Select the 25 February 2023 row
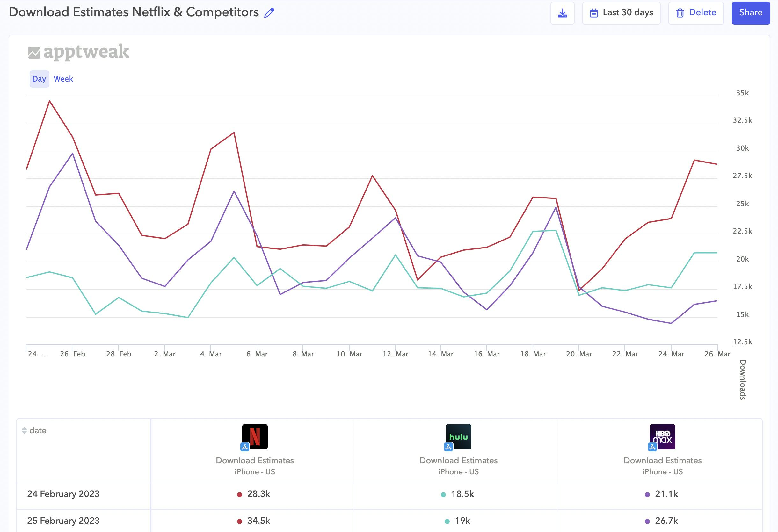The height and width of the screenshot is (532, 778). pyautogui.click(x=63, y=521)
